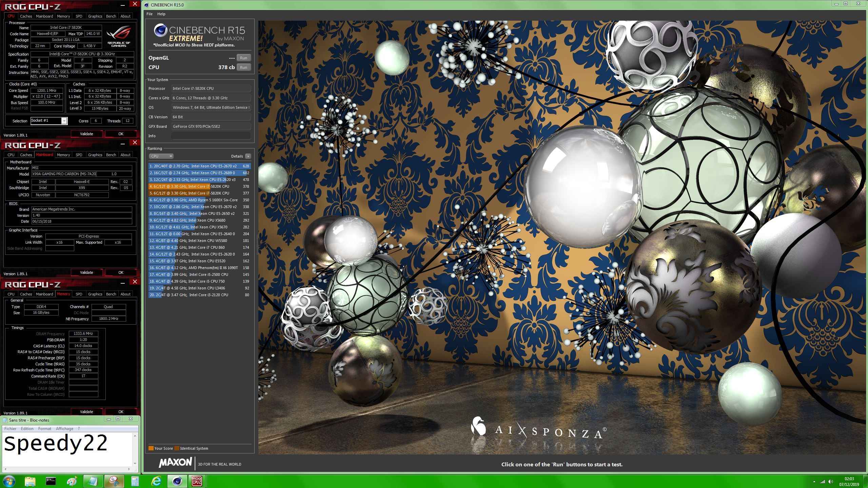This screenshot has height=488, width=868.
Task: Click the Notepad title bar icon
Action: coord(5,420)
